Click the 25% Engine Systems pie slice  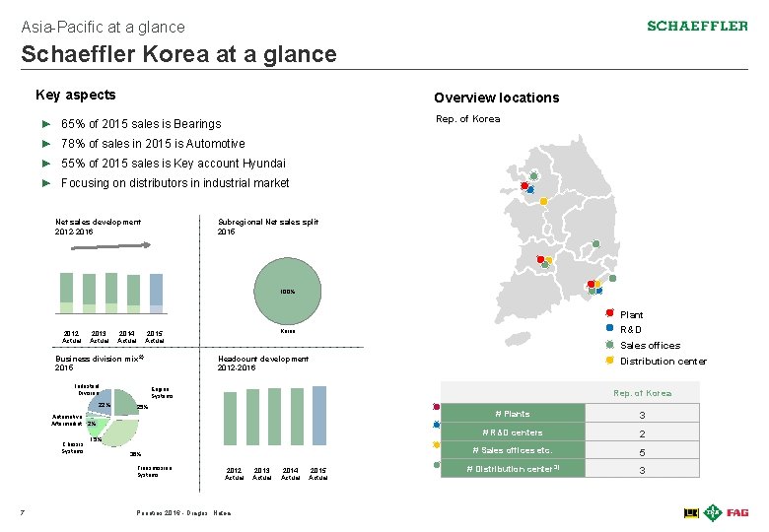pyautogui.click(x=125, y=403)
